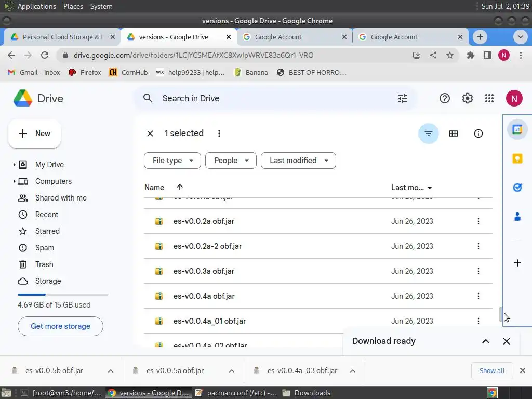The width and height of the screenshot is (532, 399).
Task: Open Google apps grid
Action: (x=489, y=98)
